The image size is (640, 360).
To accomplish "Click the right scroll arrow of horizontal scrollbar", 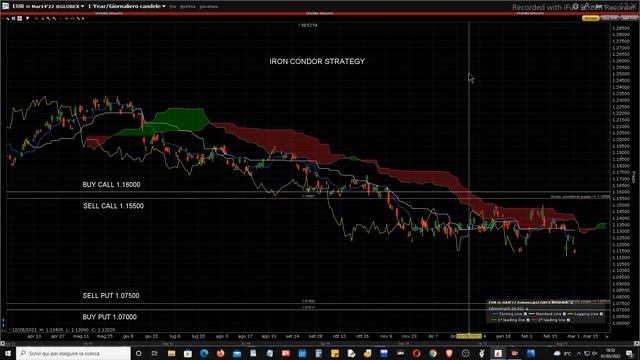I will (637, 343).
